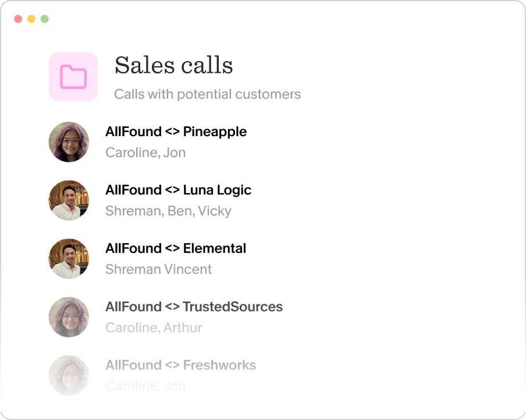Open the "AllFound <> Pineapple" call

(176, 131)
